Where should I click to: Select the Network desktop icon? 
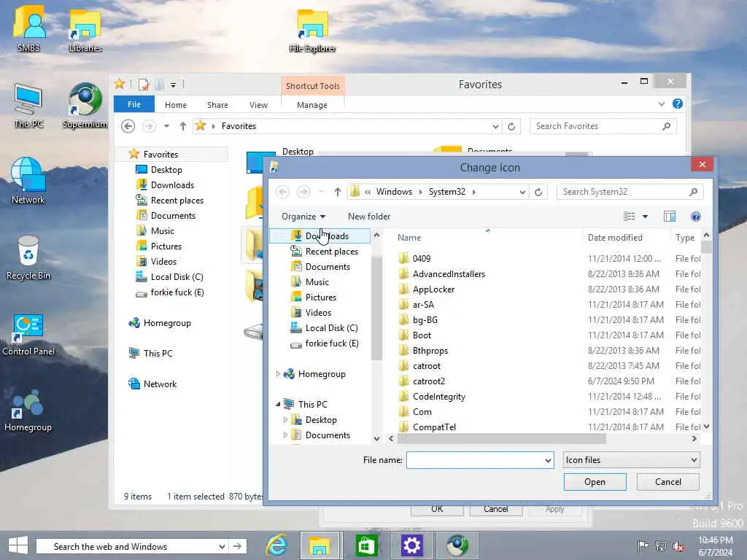(x=28, y=181)
